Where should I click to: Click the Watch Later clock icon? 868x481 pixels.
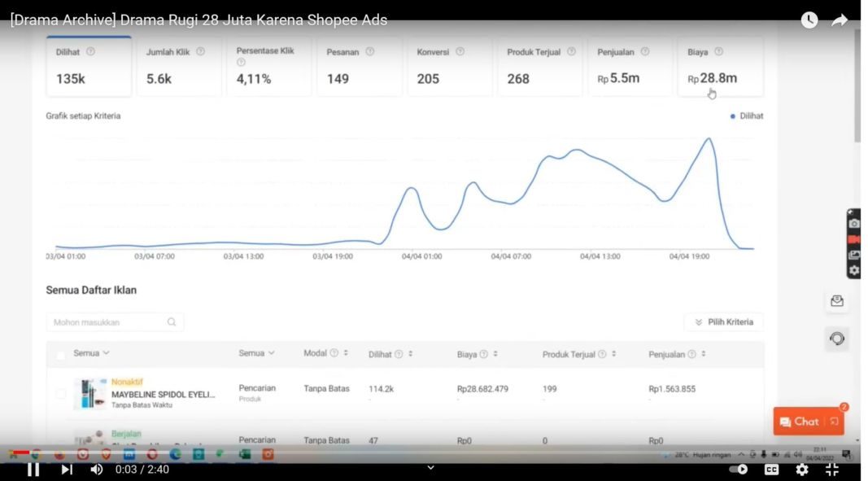click(809, 20)
